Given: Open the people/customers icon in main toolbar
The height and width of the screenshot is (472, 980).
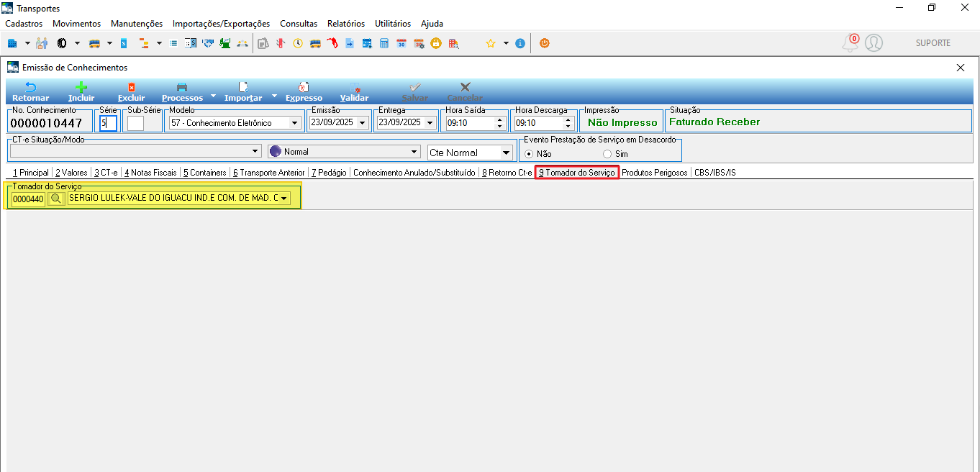Looking at the screenshot, I should [x=42, y=43].
